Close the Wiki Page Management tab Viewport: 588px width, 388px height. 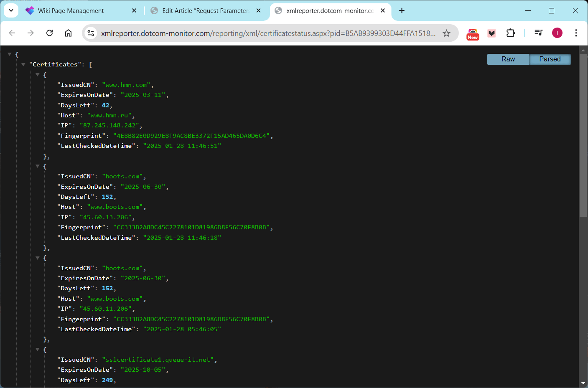[x=134, y=10]
